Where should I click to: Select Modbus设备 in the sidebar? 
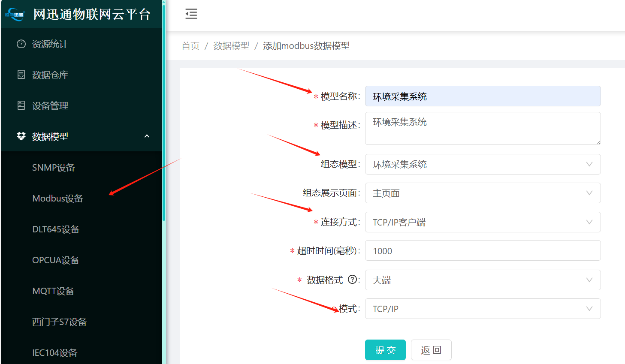coord(57,199)
